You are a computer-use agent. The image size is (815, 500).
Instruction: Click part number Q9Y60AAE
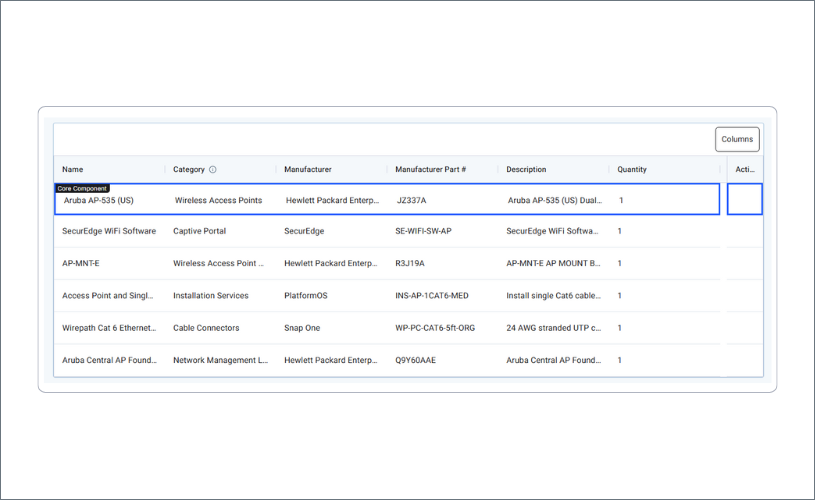pyautogui.click(x=415, y=360)
